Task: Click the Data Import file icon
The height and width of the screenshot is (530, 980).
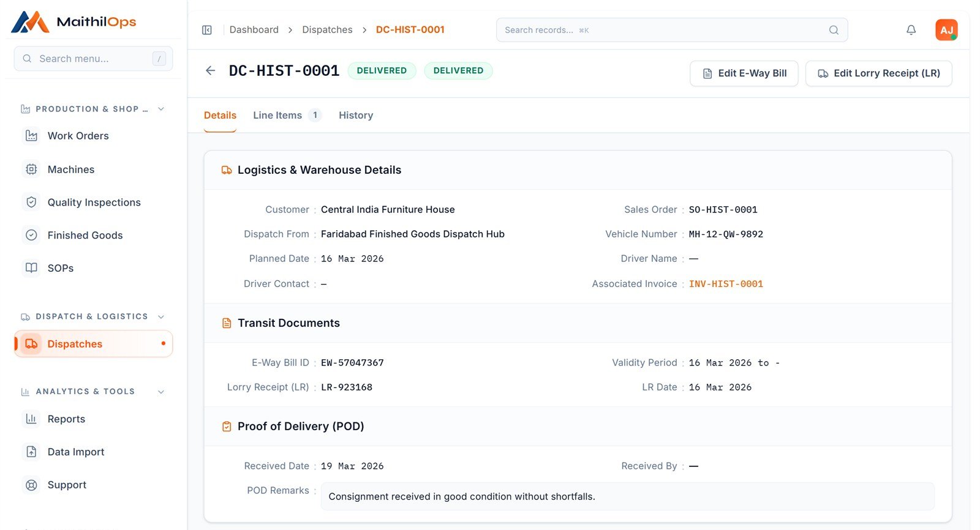Action: (x=31, y=452)
